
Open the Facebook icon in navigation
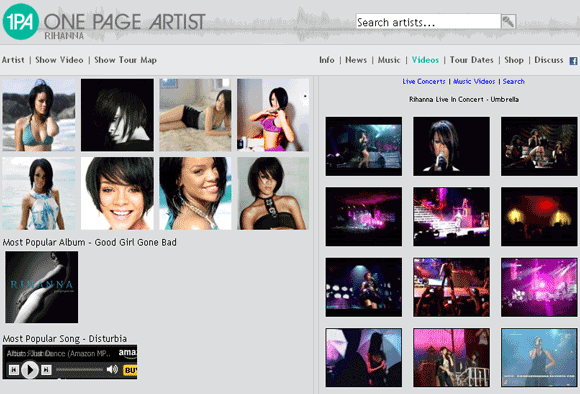point(573,61)
